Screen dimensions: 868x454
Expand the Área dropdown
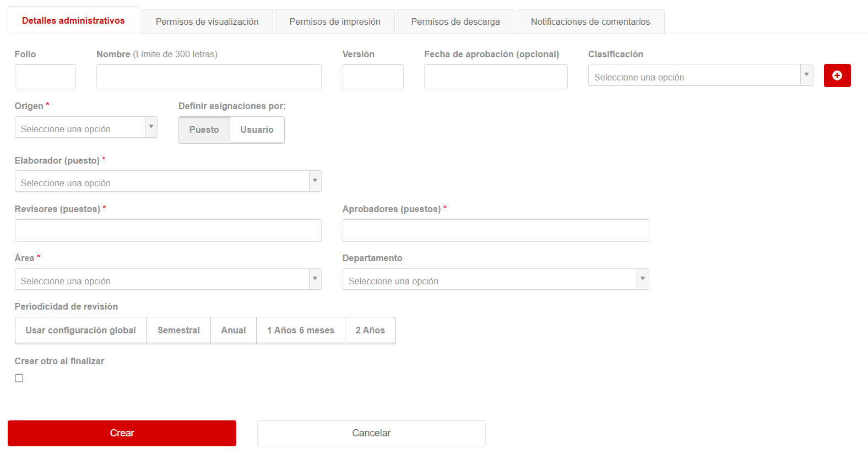pyautogui.click(x=167, y=279)
